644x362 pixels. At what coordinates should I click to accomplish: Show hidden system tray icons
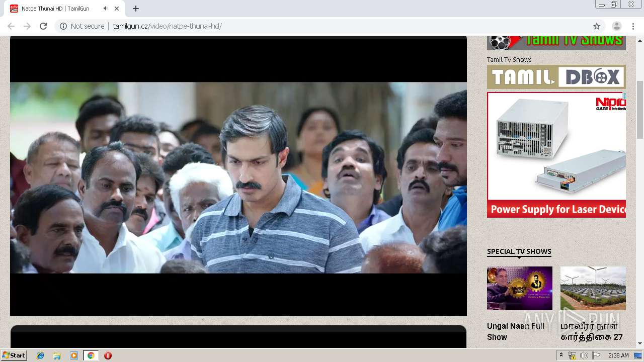(x=561, y=355)
